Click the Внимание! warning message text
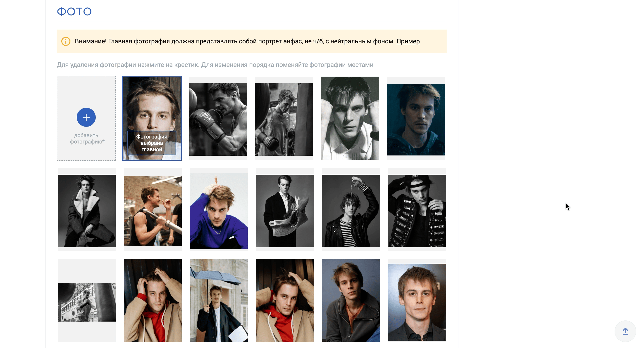 (235, 41)
